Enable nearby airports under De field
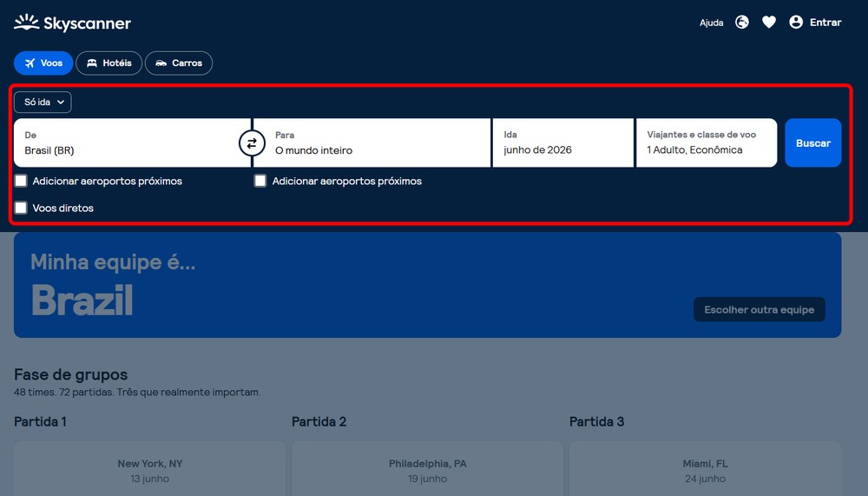The height and width of the screenshot is (496, 868). pos(21,181)
